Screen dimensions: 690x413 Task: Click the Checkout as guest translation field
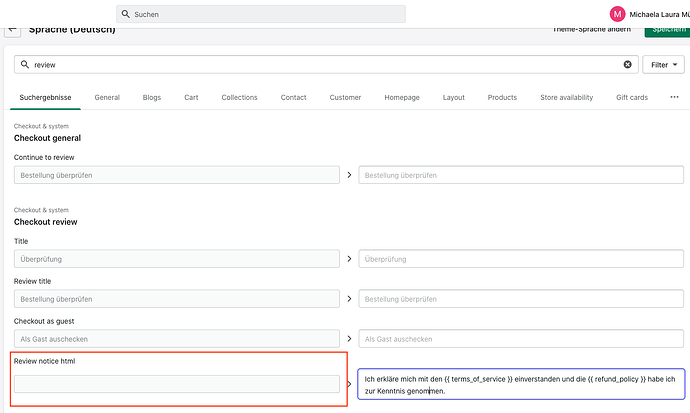tap(520, 339)
